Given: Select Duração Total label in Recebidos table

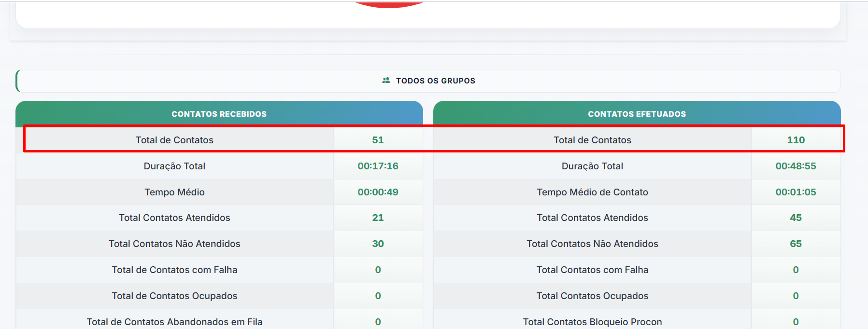Looking at the screenshot, I should (174, 166).
